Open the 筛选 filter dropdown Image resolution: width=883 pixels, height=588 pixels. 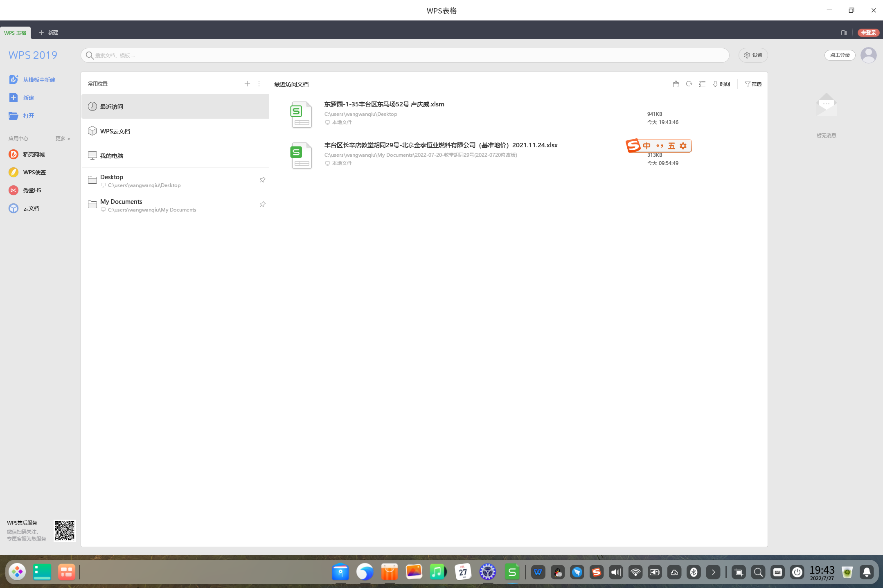tap(753, 84)
